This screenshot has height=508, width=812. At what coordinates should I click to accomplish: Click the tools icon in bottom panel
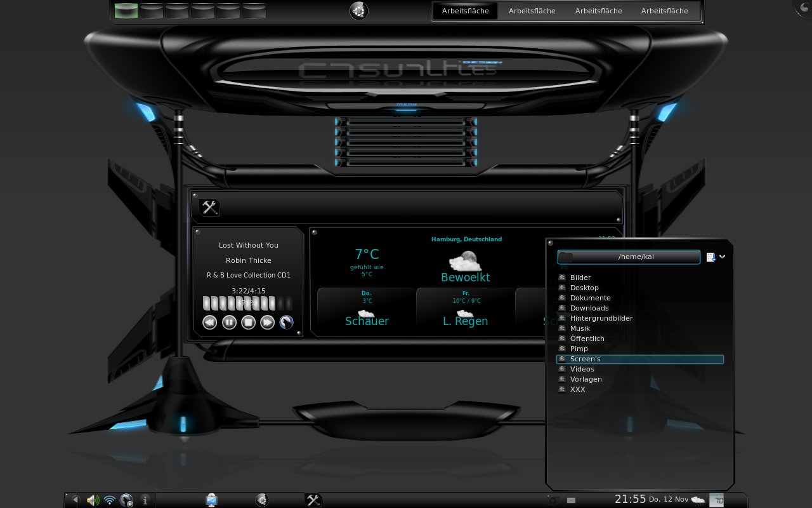coord(313,500)
